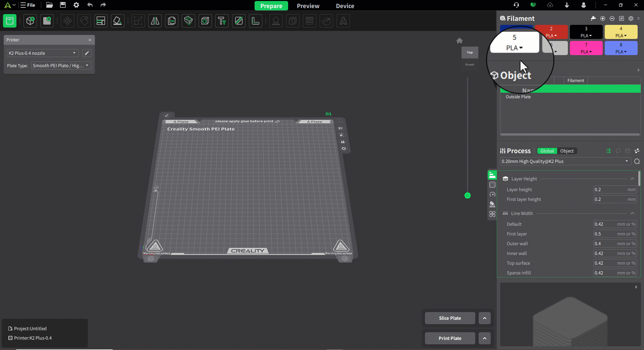
Task: Open Filament panel settings gear
Action: pos(631,18)
